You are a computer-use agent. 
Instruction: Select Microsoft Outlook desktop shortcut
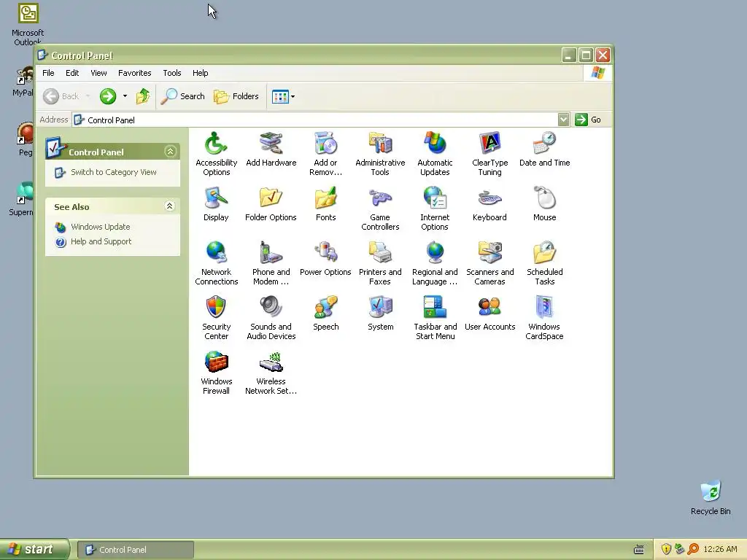28,23
